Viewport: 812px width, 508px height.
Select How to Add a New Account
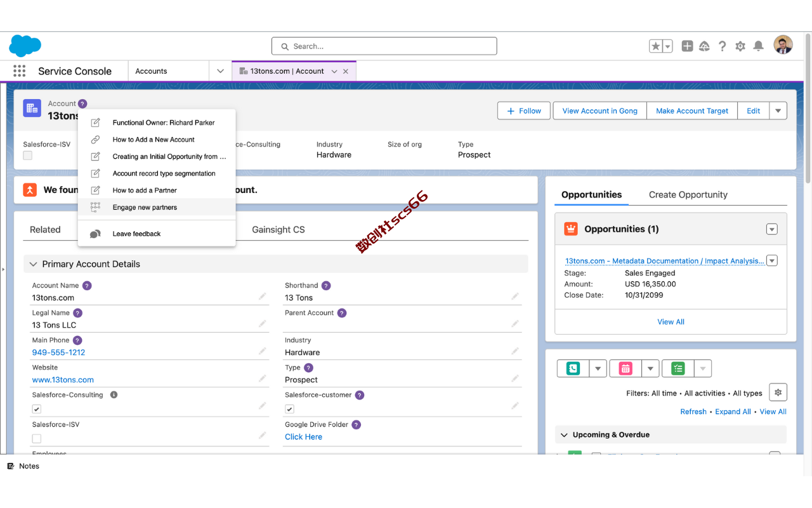tap(157, 140)
